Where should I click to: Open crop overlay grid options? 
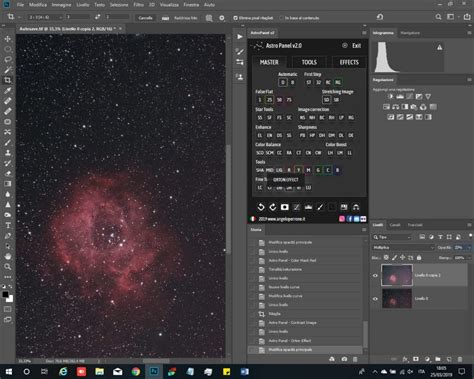pos(209,18)
